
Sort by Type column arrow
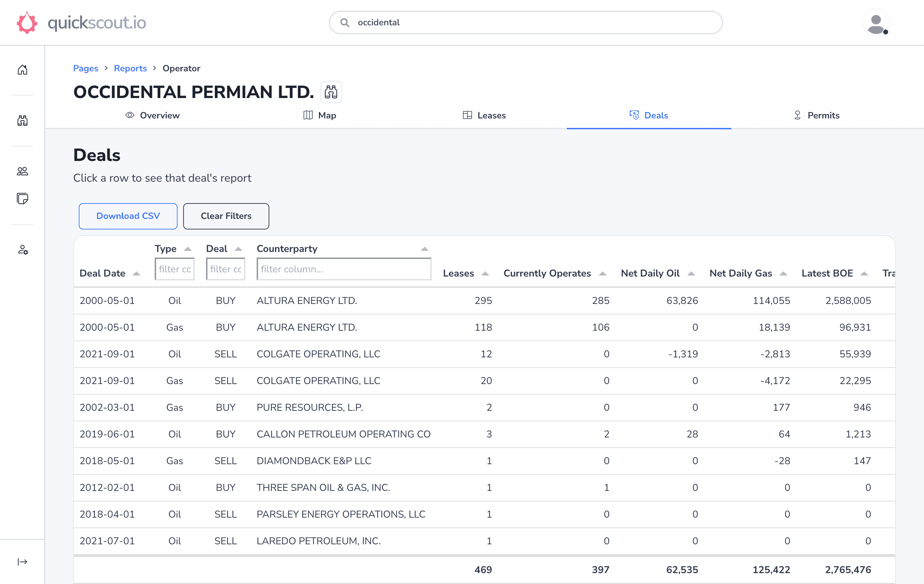click(x=188, y=249)
